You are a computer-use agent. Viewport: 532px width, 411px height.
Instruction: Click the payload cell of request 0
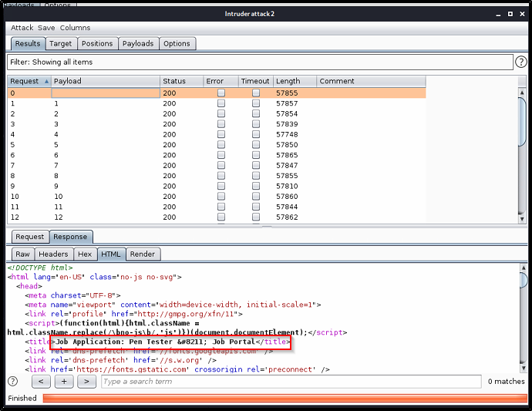coord(106,93)
